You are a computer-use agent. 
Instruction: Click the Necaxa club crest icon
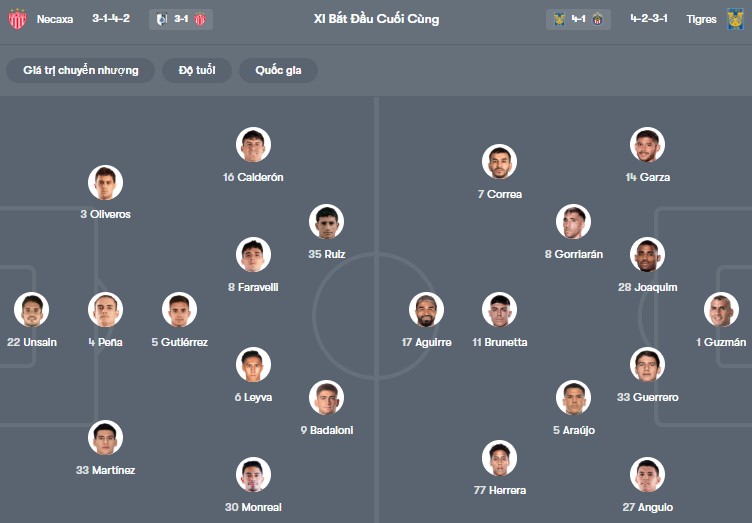click(17, 19)
